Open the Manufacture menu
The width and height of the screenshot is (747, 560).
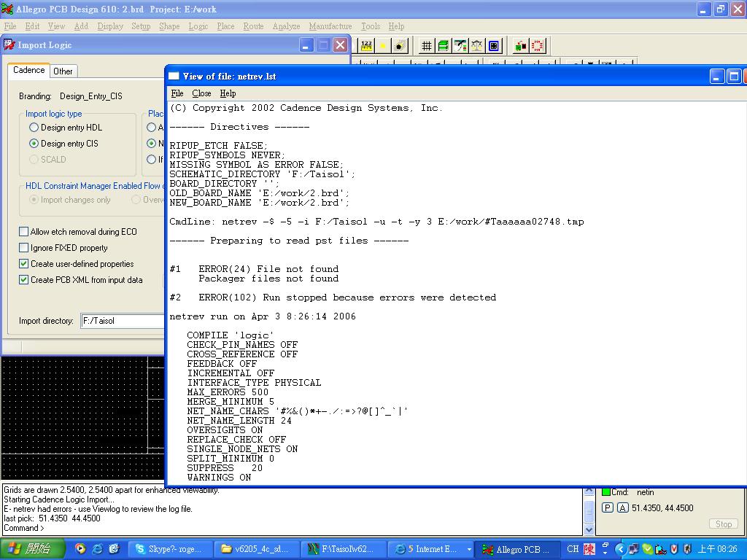click(330, 26)
